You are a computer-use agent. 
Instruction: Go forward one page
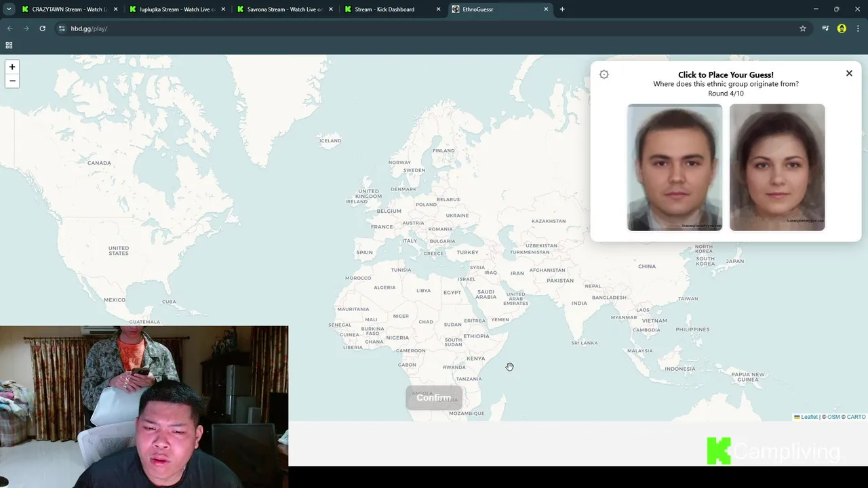pyautogui.click(x=26, y=28)
